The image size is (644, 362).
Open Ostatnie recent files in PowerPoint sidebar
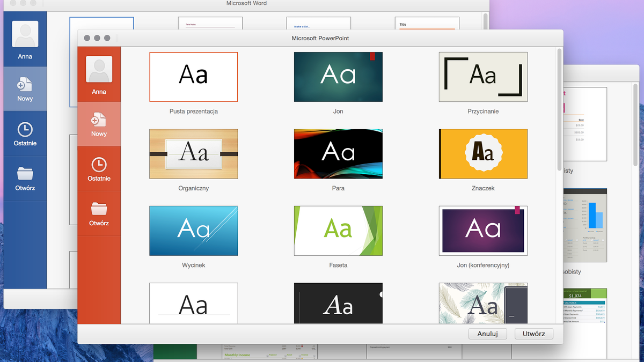[x=99, y=168]
